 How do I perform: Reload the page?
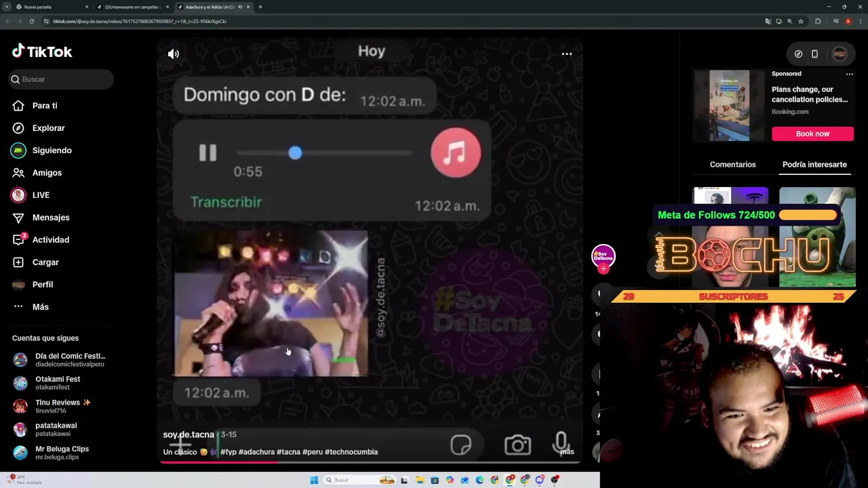[32, 21]
